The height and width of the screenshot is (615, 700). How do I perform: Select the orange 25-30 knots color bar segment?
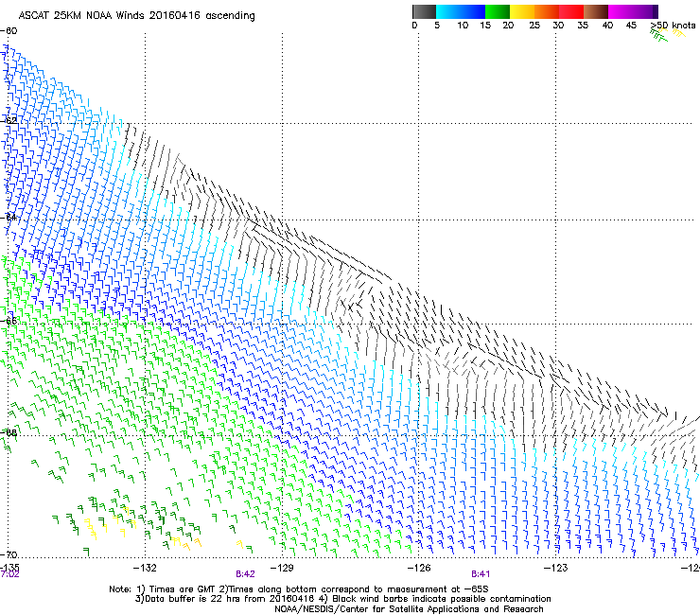pyautogui.click(x=547, y=11)
